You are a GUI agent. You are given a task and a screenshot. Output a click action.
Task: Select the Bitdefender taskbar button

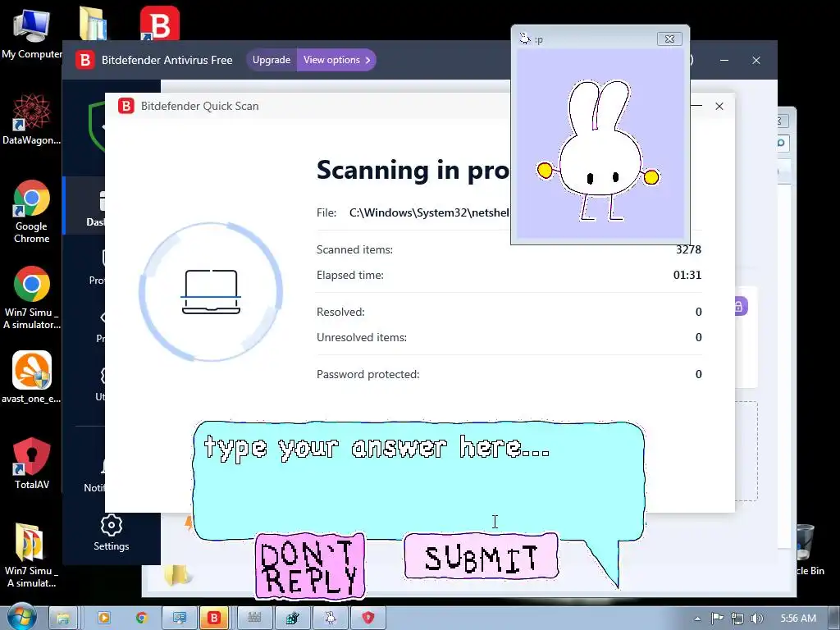[214, 619]
